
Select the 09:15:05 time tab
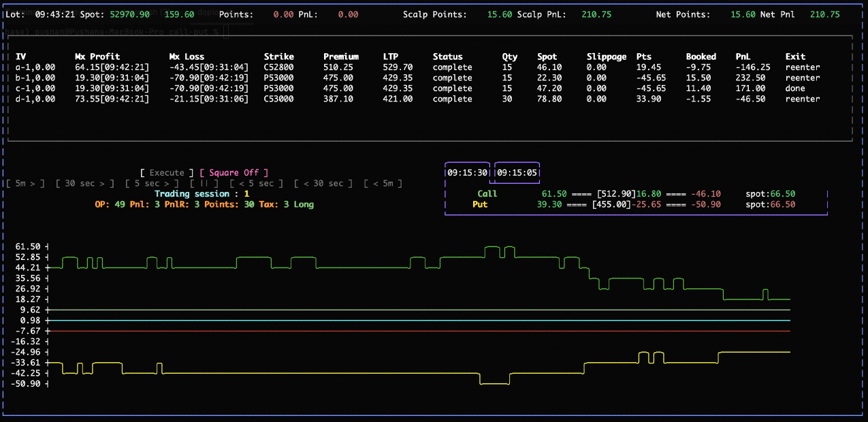pyautogui.click(x=517, y=173)
